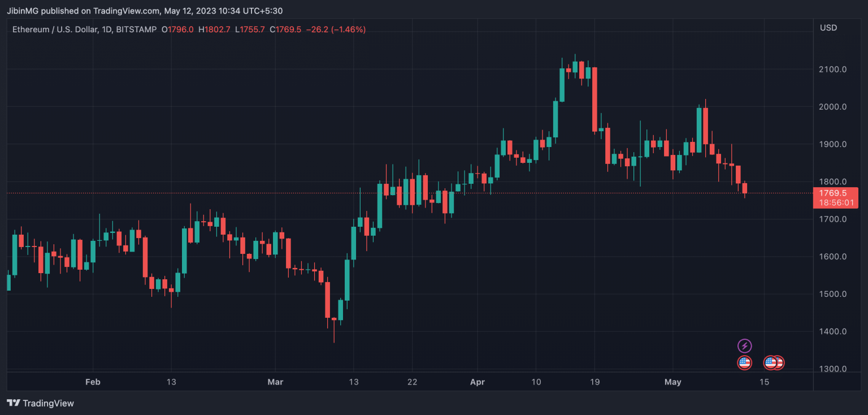This screenshot has height=415, width=868.
Task: Click the 2000.0 price level on the axis
Action: 833,107
